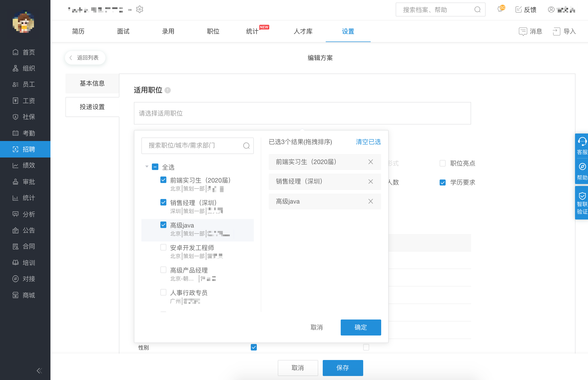Image resolution: width=588 pixels, height=380 pixels.
Task: Open 培训 in the sidebar
Action: click(x=25, y=263)
